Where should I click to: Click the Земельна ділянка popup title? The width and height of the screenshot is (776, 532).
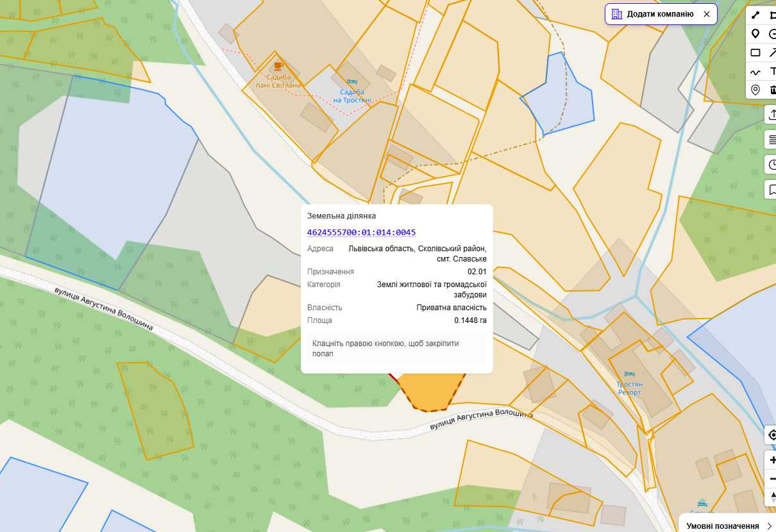[342, 216]
